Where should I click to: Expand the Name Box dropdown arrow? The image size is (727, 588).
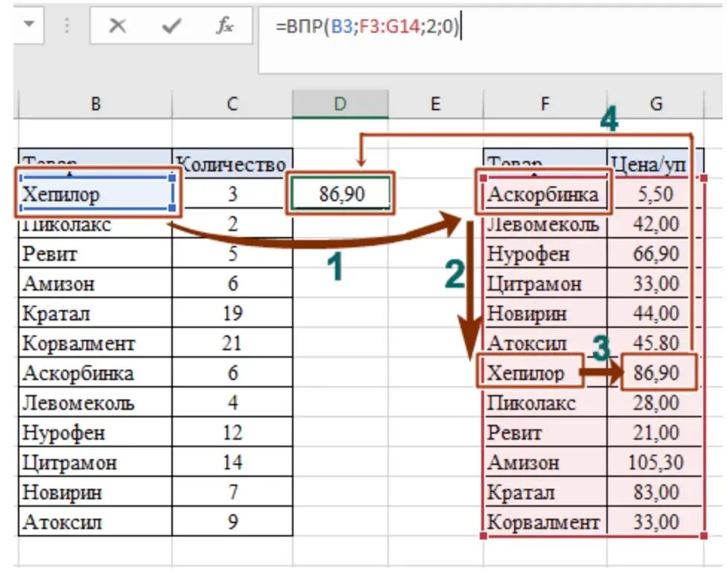click(x=29, y=24)
